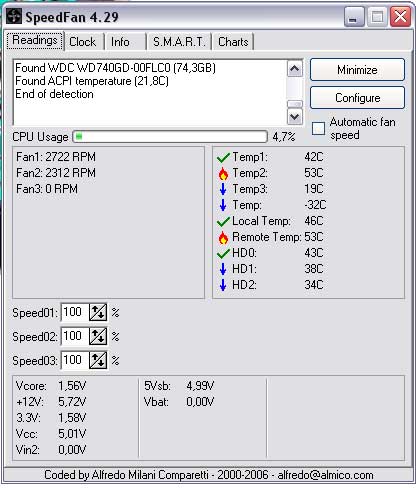The height and width of the screenshot is (488, 416).
Task: Click the blue arrow icon beside -32C Temp
Action: tap(223, 205)
